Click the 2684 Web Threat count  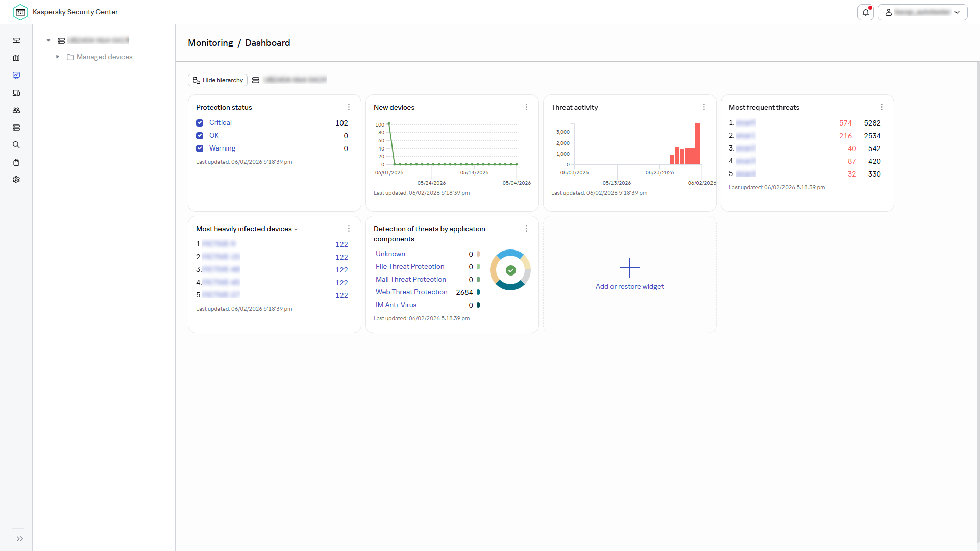tap(464, 292)
